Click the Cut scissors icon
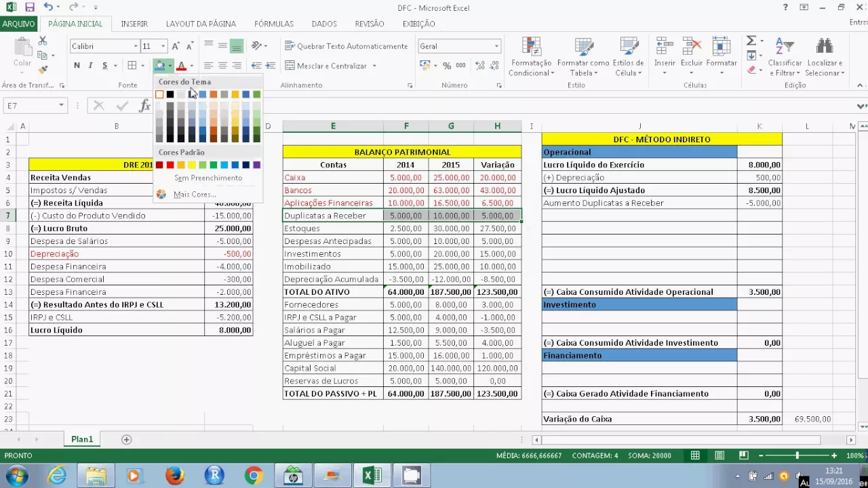 (43, 41)
